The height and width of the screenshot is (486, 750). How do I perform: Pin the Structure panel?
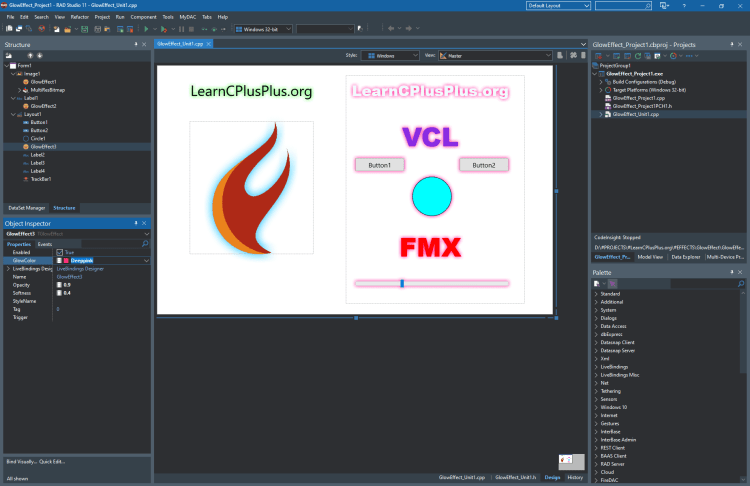pos(136,44)
